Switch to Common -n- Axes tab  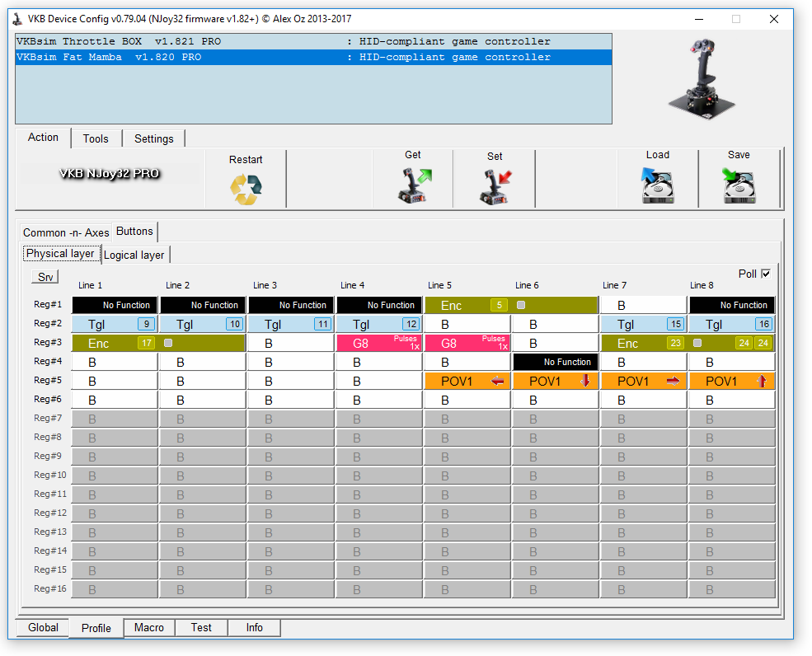tap(66, 233)
